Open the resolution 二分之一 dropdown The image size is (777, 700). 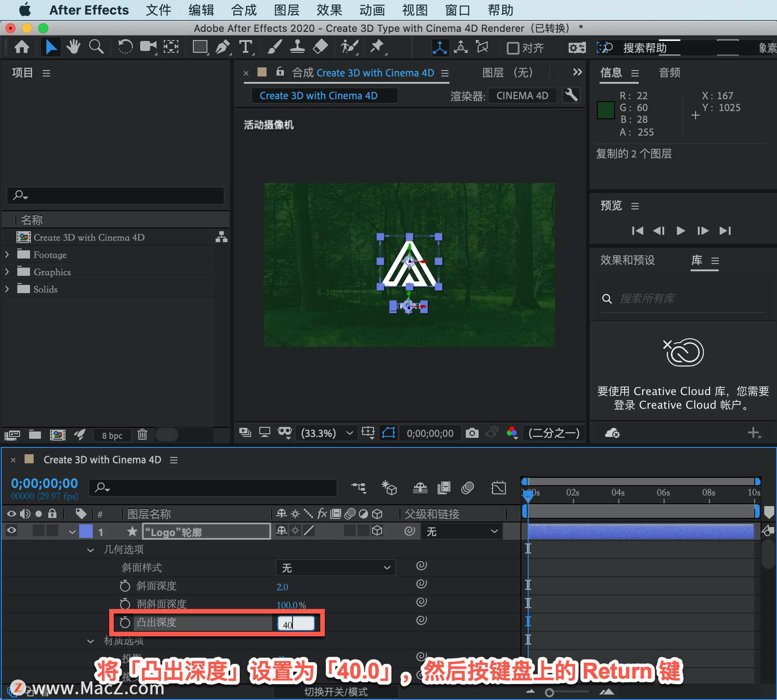[x=554, y=433]
